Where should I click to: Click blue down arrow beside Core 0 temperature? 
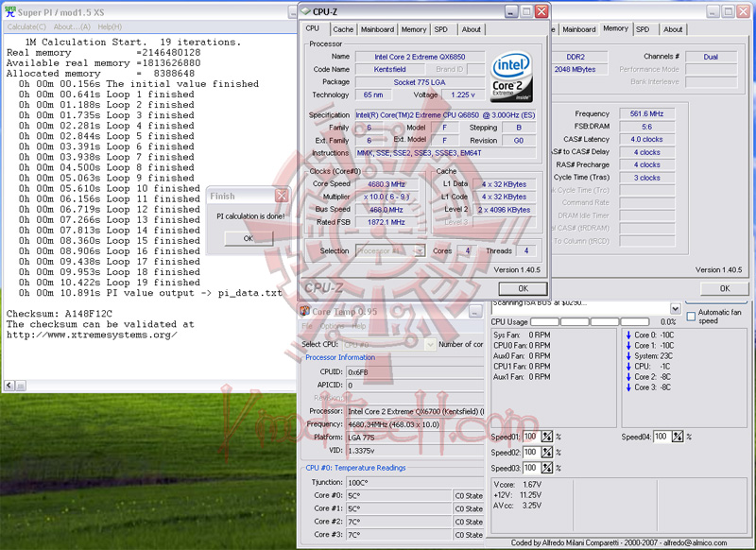(628, 335)
